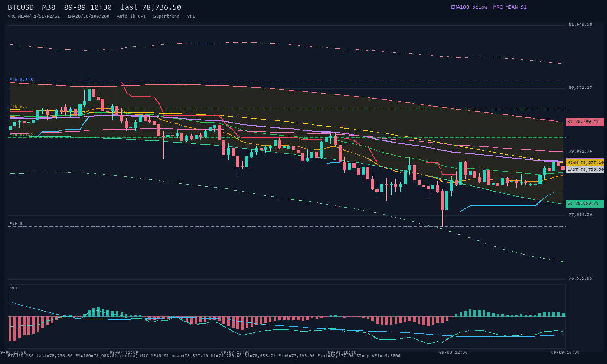This screenshot has width=607, height=364.
Task: Click the 09-07 23:00 time axis label
Action: point(235,352)
